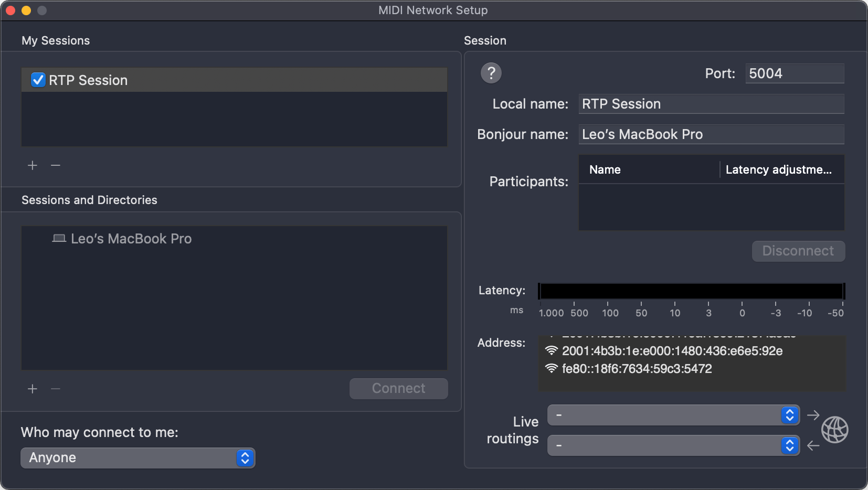Viewport: 868px width, 490px height.
Task: Minimize the MIDI Network Setup window
Action: [26, 10]
